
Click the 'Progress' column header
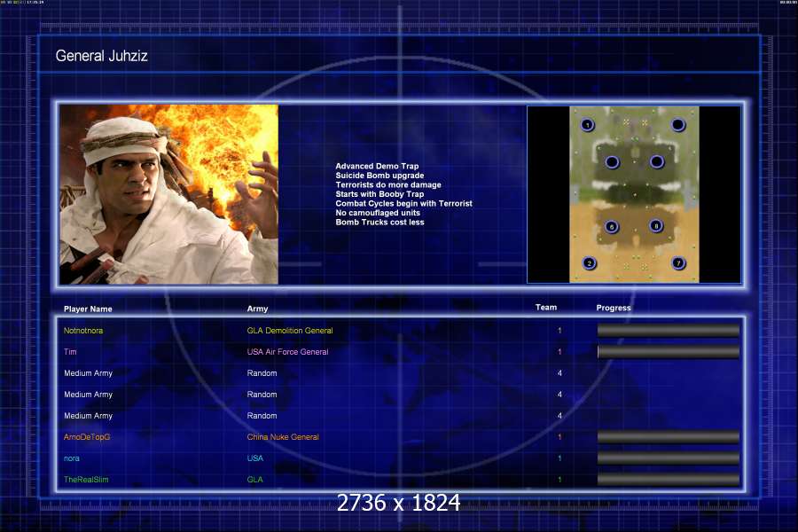pos(614,308)
